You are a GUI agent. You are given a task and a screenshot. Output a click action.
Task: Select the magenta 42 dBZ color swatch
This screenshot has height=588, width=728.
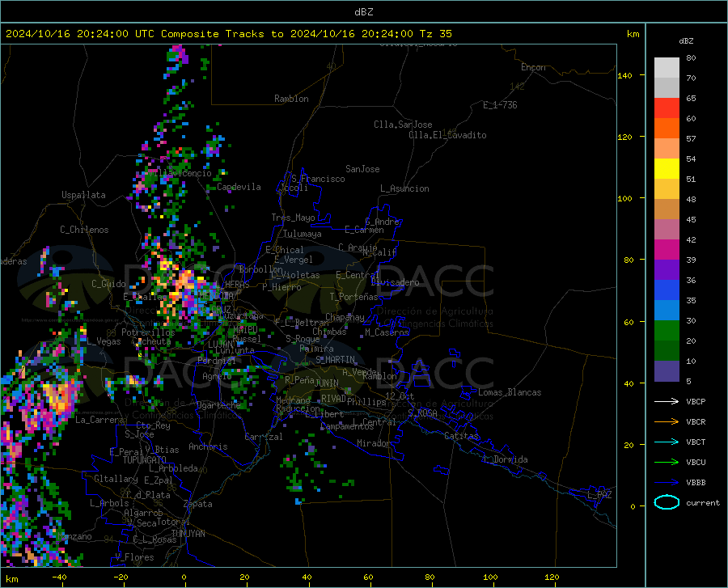[667, 250]
